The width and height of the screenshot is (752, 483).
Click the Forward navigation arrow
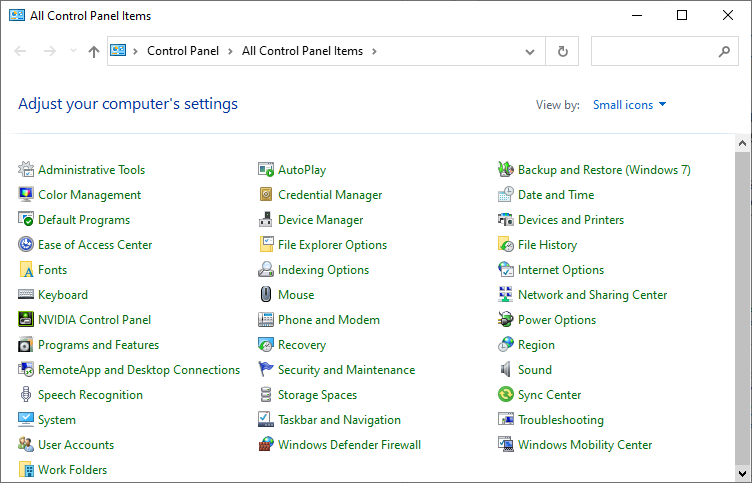(50, 51)
